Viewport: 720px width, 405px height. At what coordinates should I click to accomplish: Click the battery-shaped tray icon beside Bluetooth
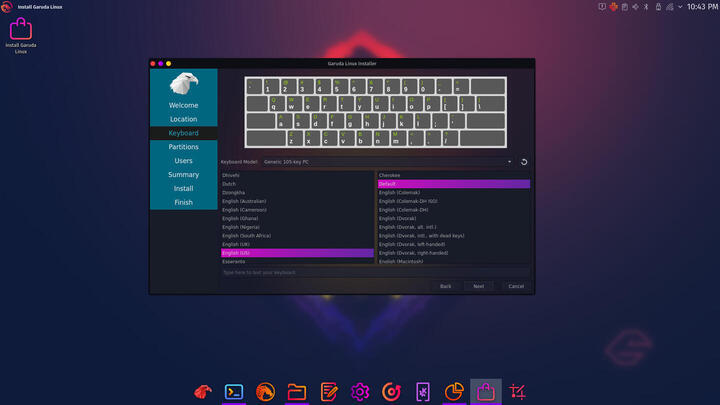click(658, 7)
